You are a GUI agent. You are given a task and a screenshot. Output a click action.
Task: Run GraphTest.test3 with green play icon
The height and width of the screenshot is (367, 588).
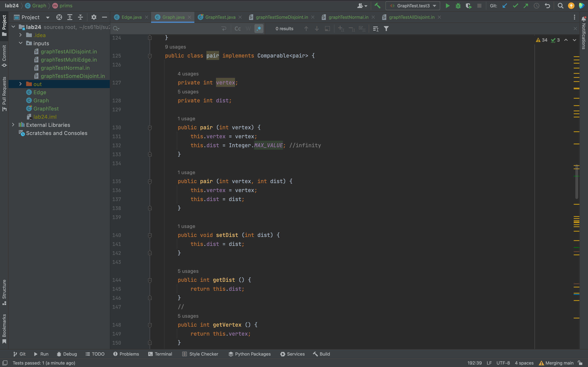pyautogui.click(x=447, y=6)
